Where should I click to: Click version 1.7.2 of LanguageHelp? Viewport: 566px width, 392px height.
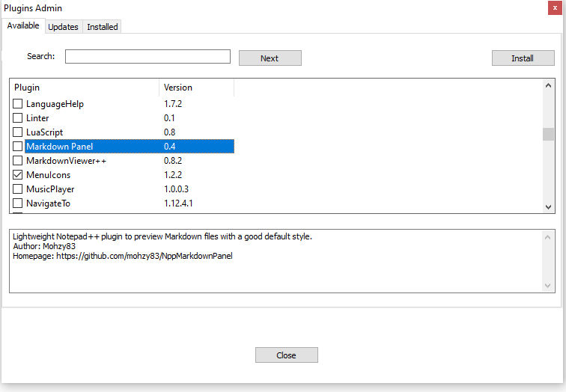pyautogui.click(x=173, y=104)
